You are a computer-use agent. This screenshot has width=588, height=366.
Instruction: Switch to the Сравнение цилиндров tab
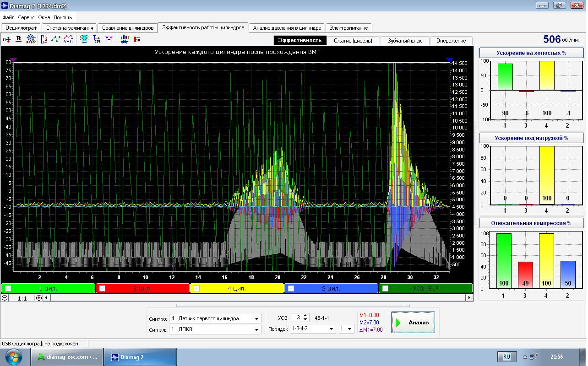[x=128, y=28]
